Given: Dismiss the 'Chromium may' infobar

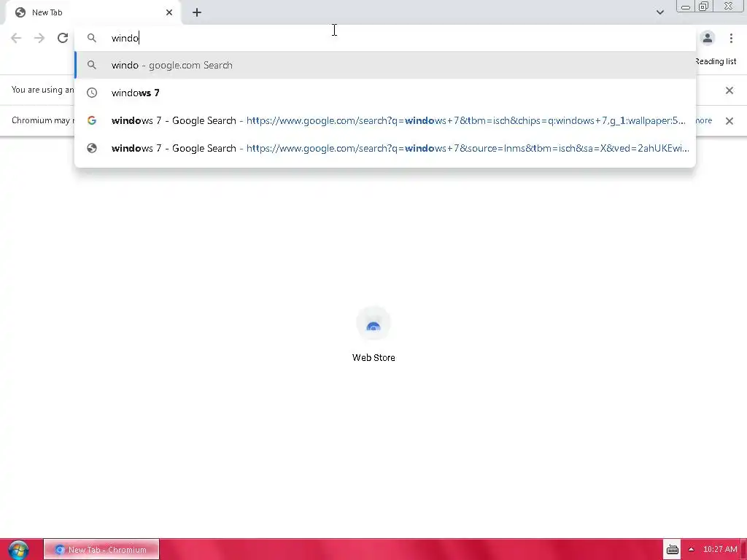Looking at the screenshot, I should click(729, 121).
